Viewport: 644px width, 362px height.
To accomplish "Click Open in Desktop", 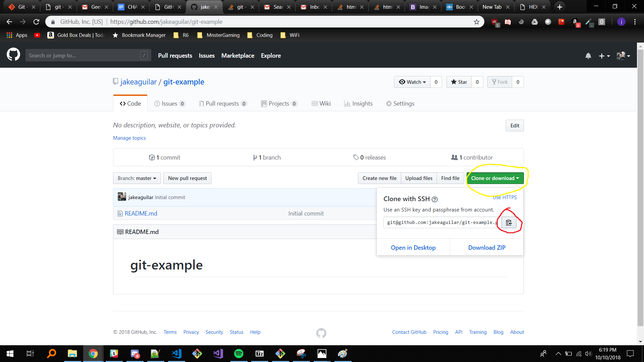I will (413, 248).
